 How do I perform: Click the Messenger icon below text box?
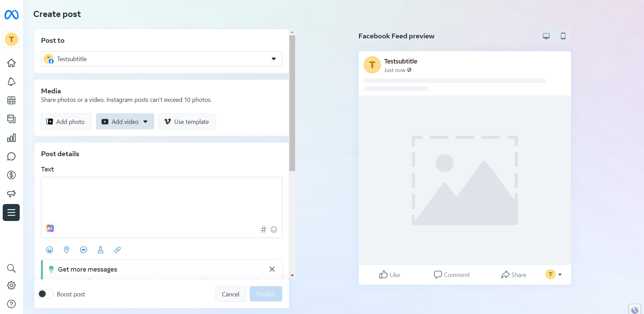(x=84, y=250)
